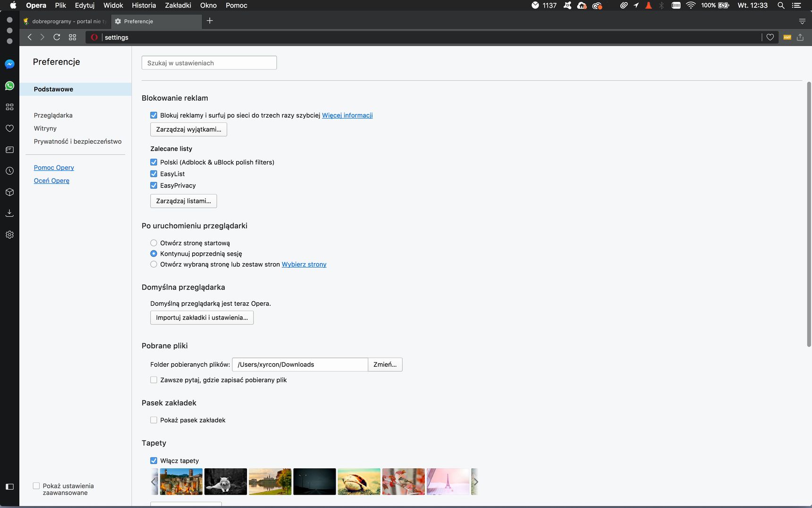Viewport: 812px width, 508px height.
Task: Select Otwórz wybraną stronę radio option
Action: [x=153, y=264]
